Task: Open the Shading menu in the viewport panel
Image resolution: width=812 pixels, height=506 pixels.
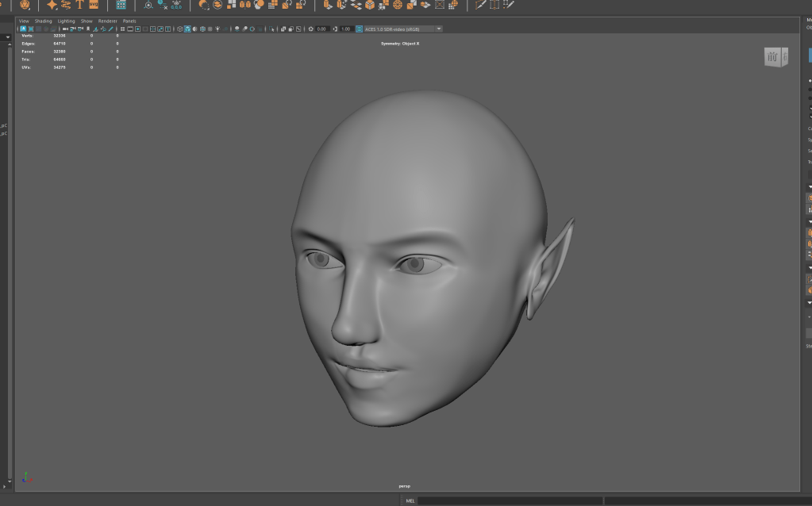Action: click(x=43, y=21)
